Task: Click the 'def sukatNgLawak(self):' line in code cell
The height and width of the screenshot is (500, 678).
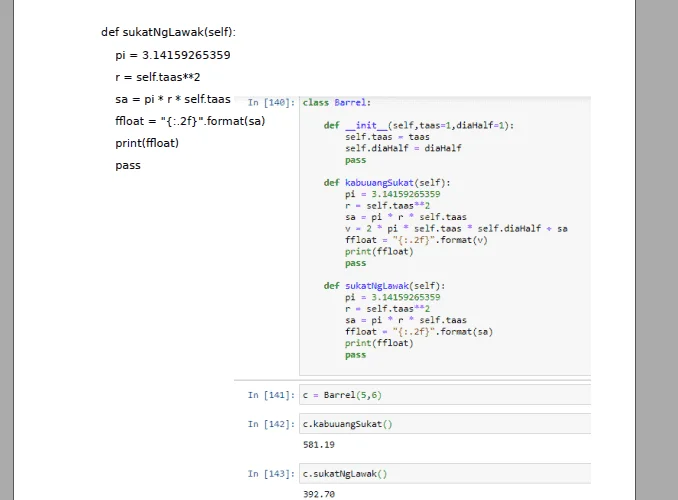Action: (x=384, y=286)
